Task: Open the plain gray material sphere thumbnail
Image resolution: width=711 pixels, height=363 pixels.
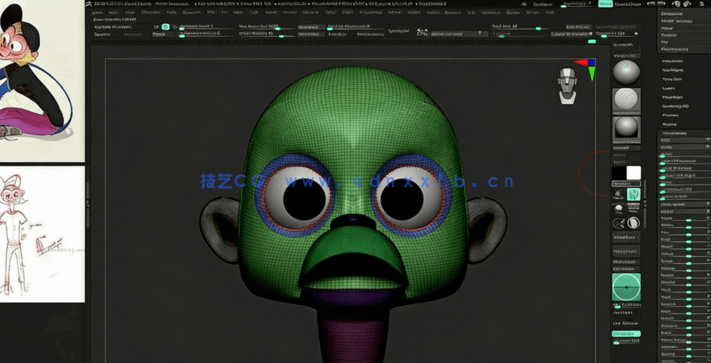Action: 626,130
